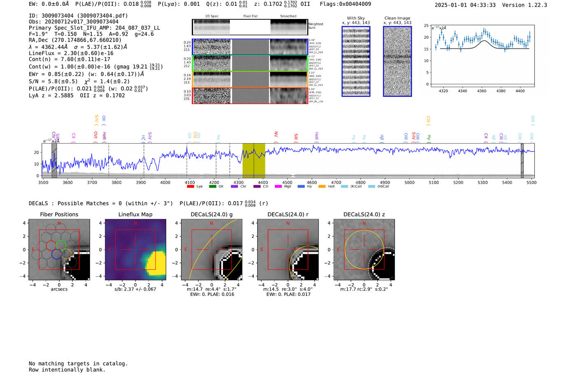The image size is (576, 392).
Task: Select the red fiber circle in Fiber Positions
Action: (x=51, y=246)
